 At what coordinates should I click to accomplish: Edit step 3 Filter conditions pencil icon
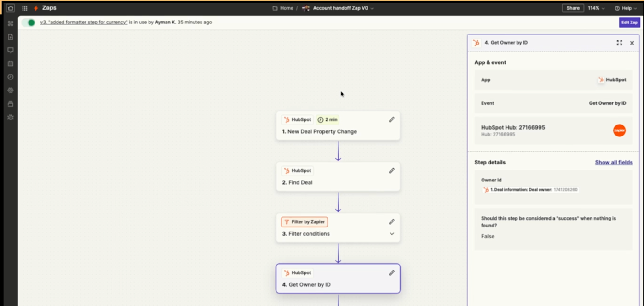coord(392,221)
